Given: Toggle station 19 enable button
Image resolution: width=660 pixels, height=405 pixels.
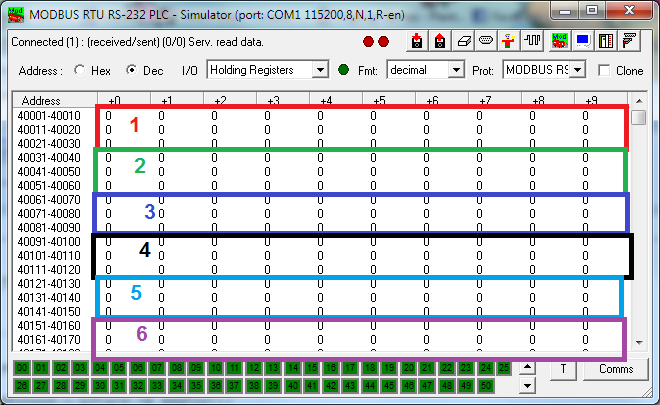Looking at the screenshot, I should point(389,368).
